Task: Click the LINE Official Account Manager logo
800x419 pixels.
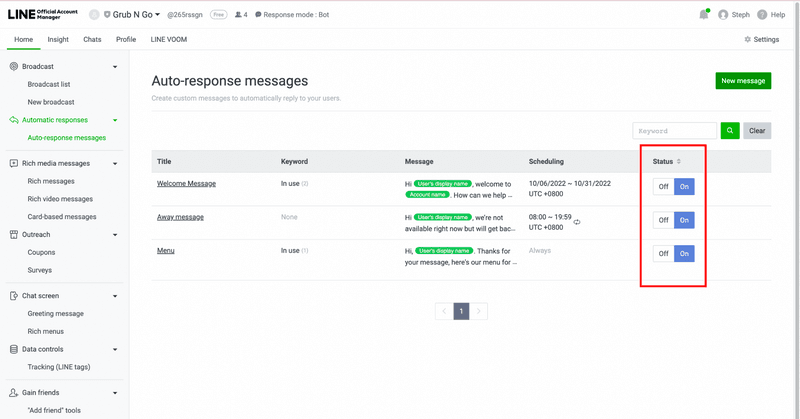Action: pos(42,14)
